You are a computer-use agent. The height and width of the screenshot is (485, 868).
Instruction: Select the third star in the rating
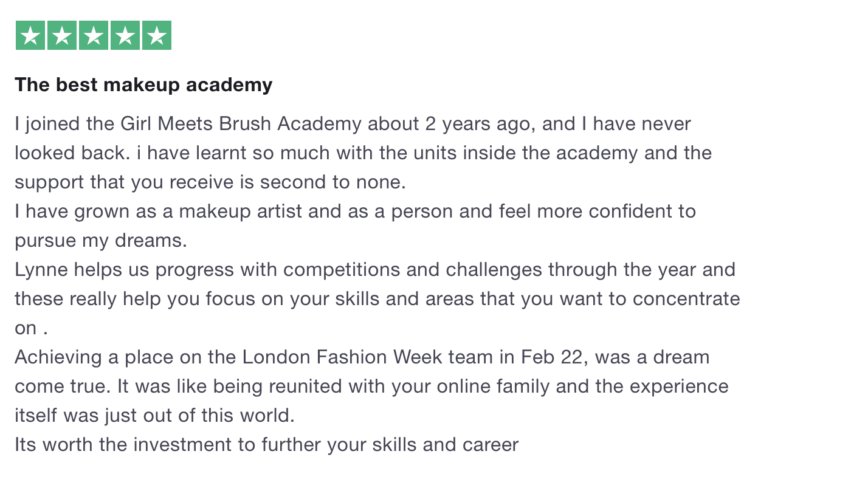coord(94,35)
